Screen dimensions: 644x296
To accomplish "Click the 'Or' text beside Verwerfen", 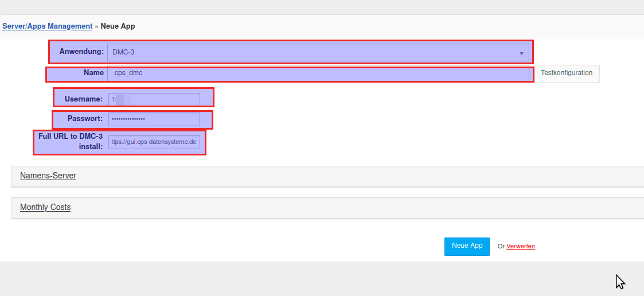I will click(x=501, y=247).
